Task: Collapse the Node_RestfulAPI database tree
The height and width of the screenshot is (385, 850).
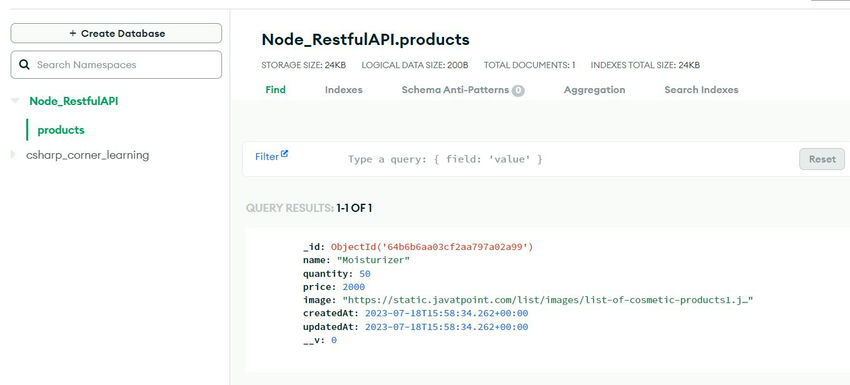Action: click(x=15, y=101)
